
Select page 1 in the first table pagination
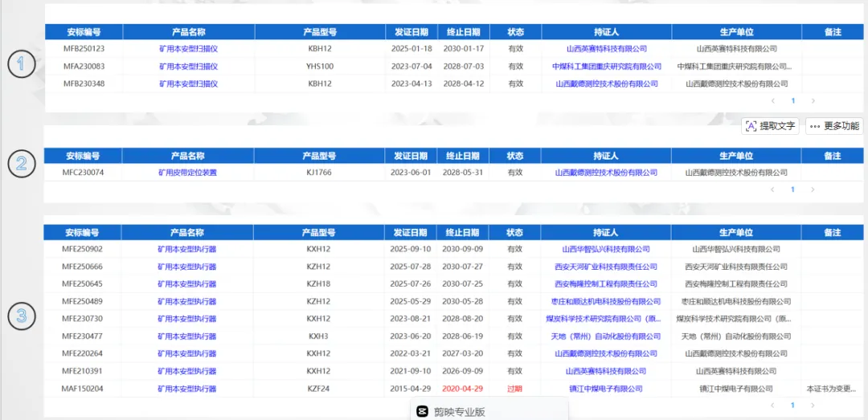792,101
